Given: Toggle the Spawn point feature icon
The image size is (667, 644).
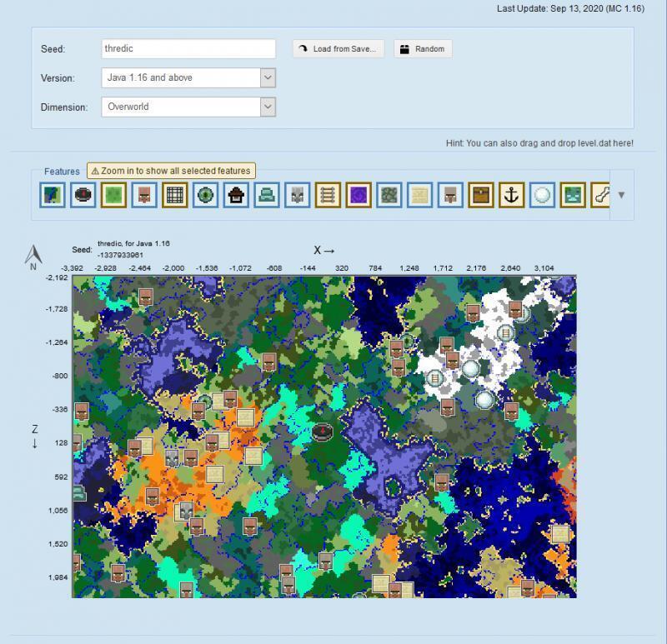Looking at the screenshot, I should [x=83, y=195].
